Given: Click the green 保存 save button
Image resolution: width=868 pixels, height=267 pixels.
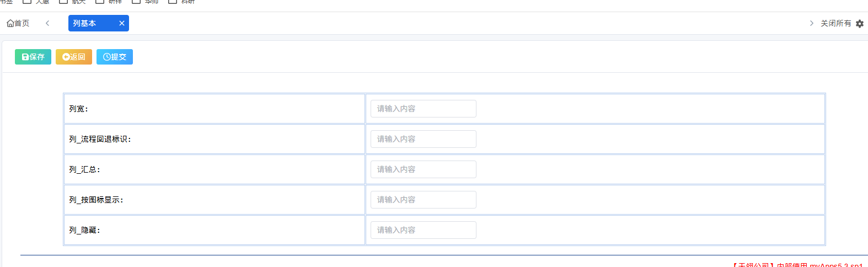Looking at the screenshot, I should click(33, 57).
